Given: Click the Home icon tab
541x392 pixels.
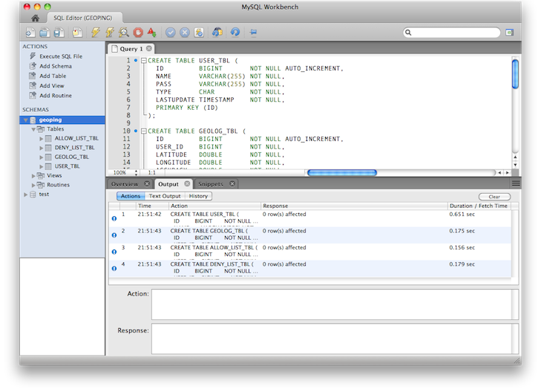Looking at the screenshot, I should point(35,17).
